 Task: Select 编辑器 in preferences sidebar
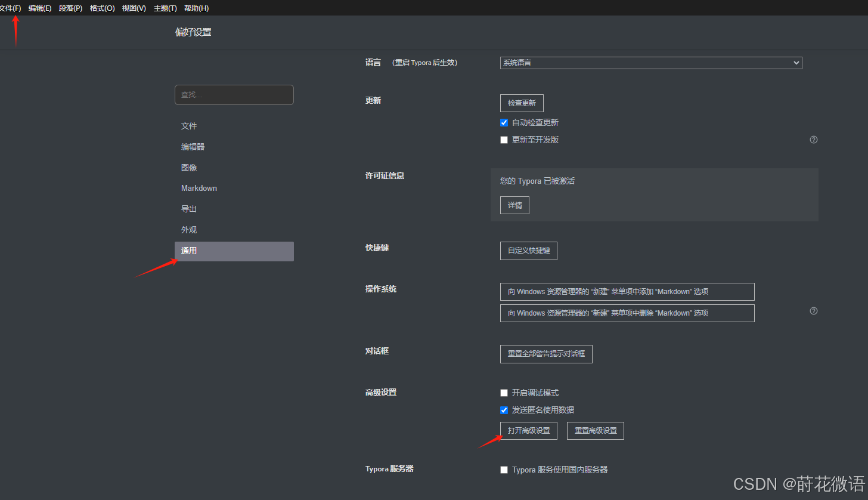(x=234, y=147)
